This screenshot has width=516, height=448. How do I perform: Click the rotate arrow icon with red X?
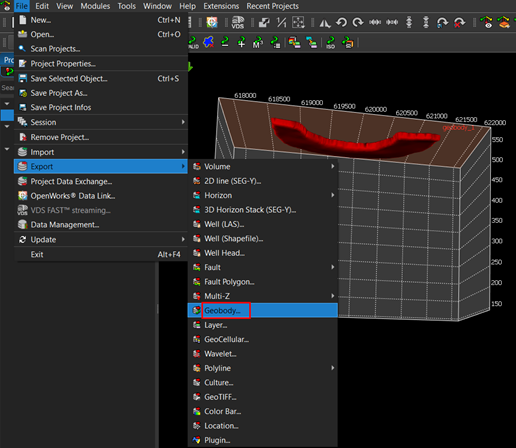click(459, 22)
